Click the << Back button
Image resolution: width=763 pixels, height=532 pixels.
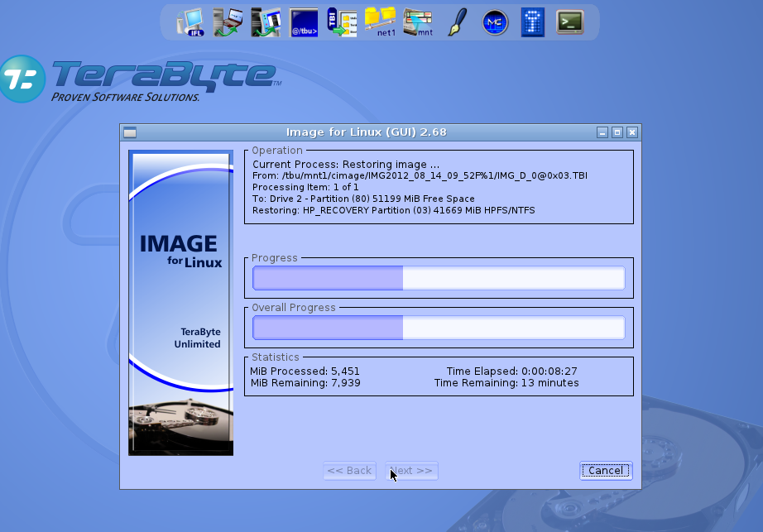(x=349, y=471)
